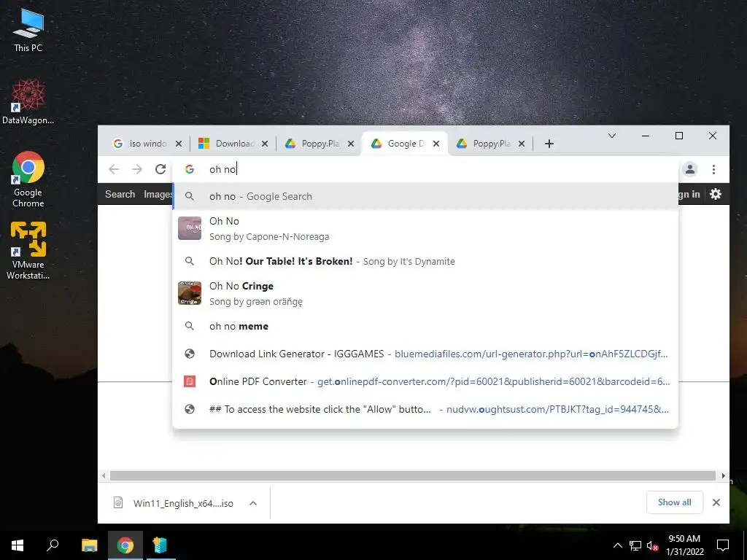Click the Oh No song thumbnail

pos(190,228)
